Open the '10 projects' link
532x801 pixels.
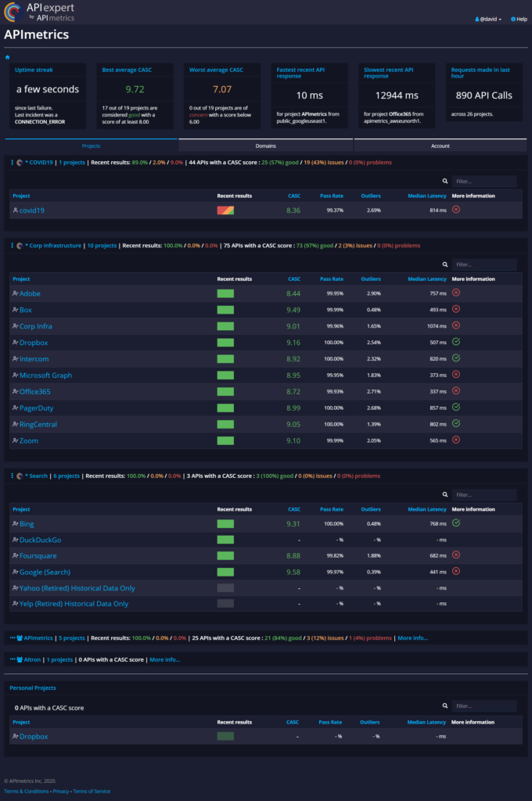click(102, 246)
